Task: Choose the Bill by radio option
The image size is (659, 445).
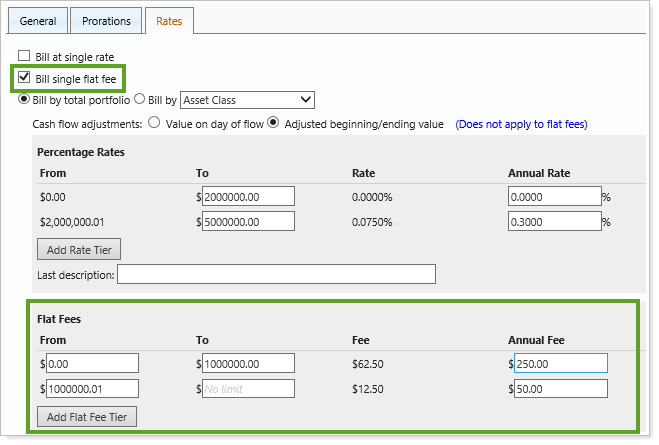Action: coord(140,99)
